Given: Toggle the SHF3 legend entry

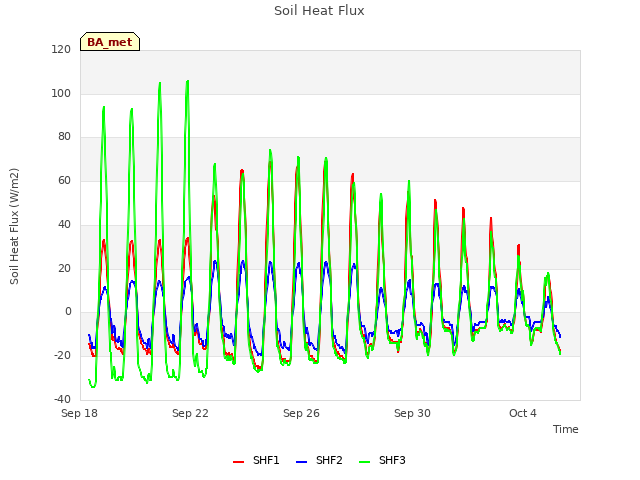Looking at the screenshot, I should click(382, 460).
